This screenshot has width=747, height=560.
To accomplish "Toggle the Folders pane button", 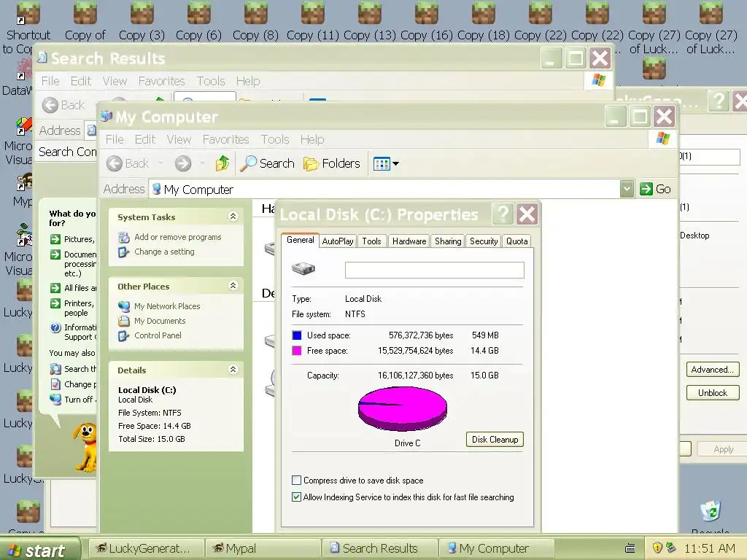I will (x=332, y=163).
